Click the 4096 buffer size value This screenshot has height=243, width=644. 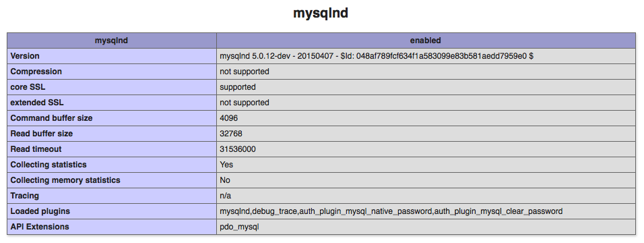(x=229, y=118)
